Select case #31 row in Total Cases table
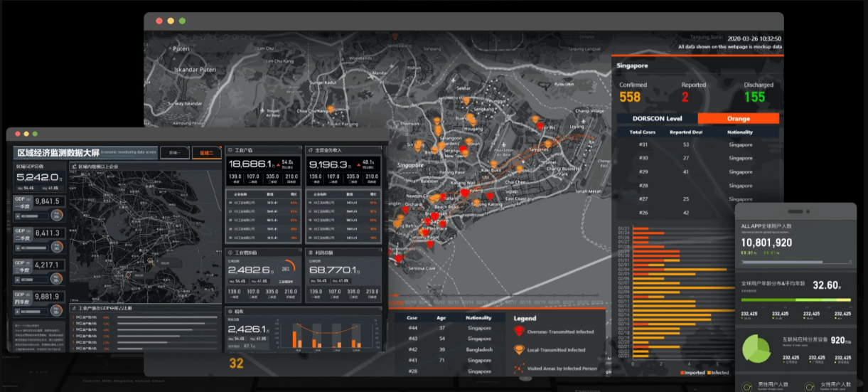868x392 pixels. (x=697, y=144)
